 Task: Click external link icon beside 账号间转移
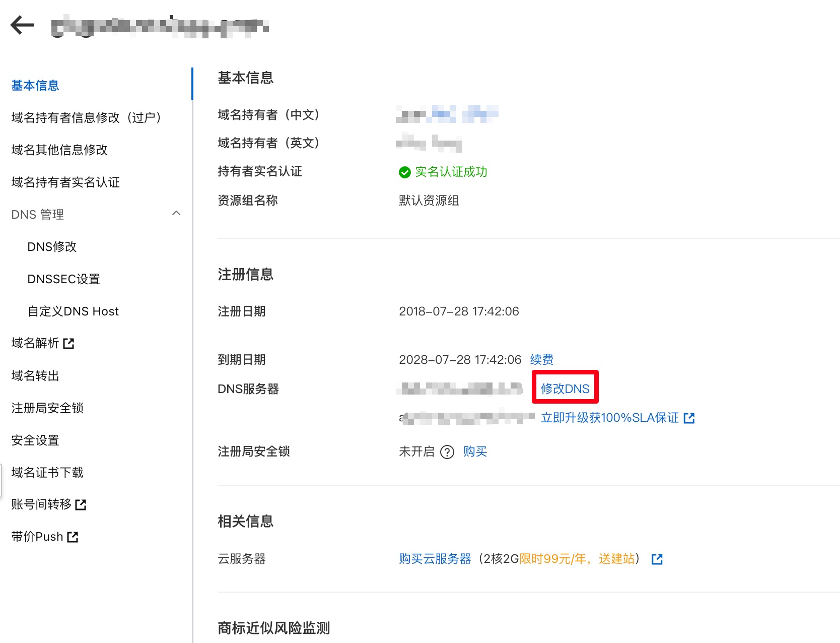pos(81,504)
